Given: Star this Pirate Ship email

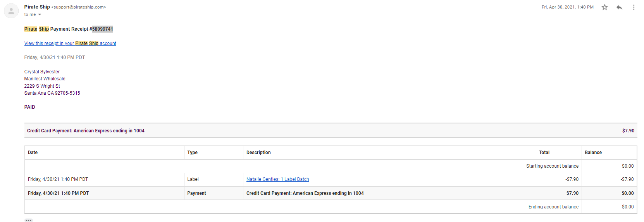Looking at the screenshot, I should click(604, 7).
